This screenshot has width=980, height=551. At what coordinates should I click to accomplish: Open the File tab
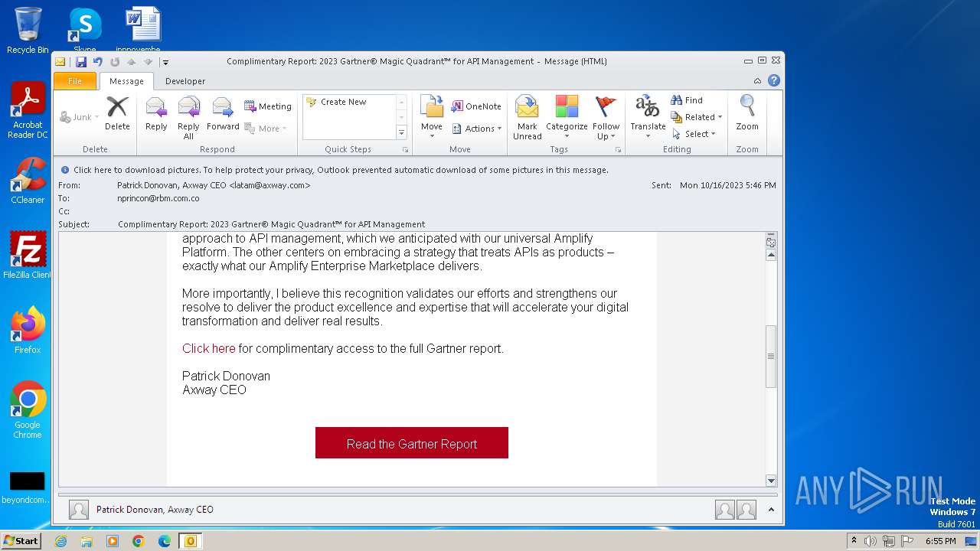[x=75, y=81]
